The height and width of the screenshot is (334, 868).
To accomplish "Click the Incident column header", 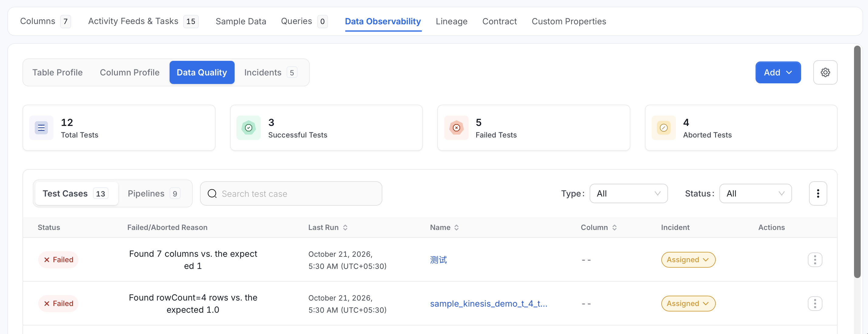I will 675,228.
